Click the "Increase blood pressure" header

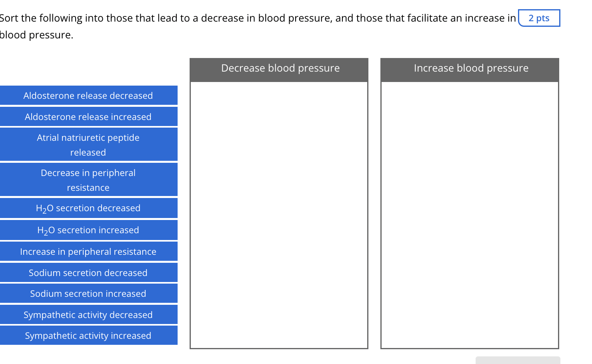tap(471, 68)
